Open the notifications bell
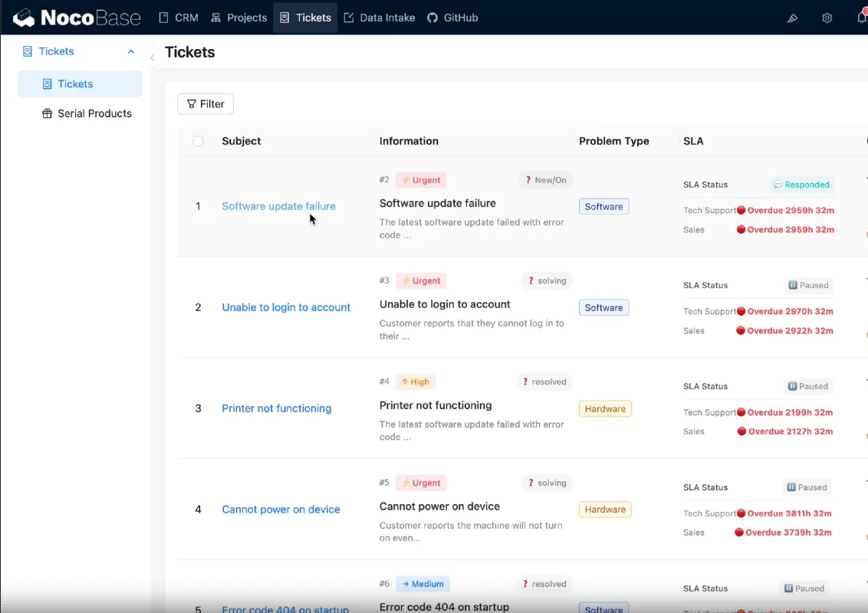 862,18
